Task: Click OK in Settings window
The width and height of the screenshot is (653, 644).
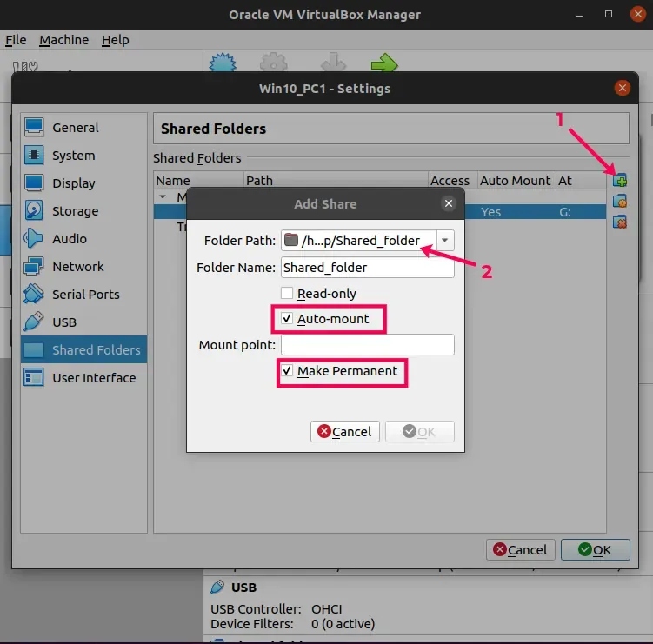Action: (595, 550)
